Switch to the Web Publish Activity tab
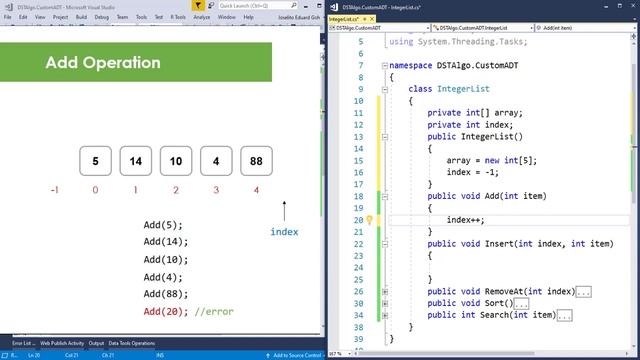 tap(62, 343)
